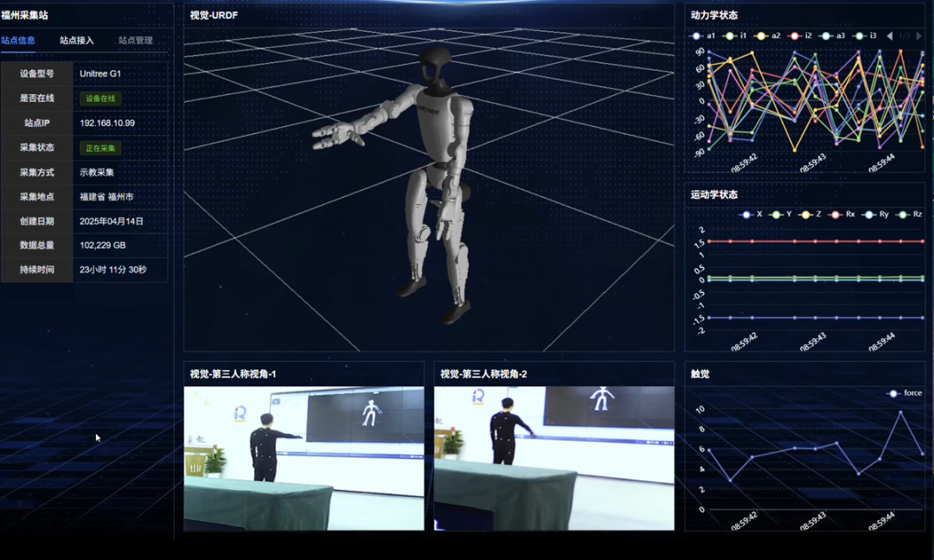Select the 站点信息 tab

pyautogui.click(x=18, y=41)
